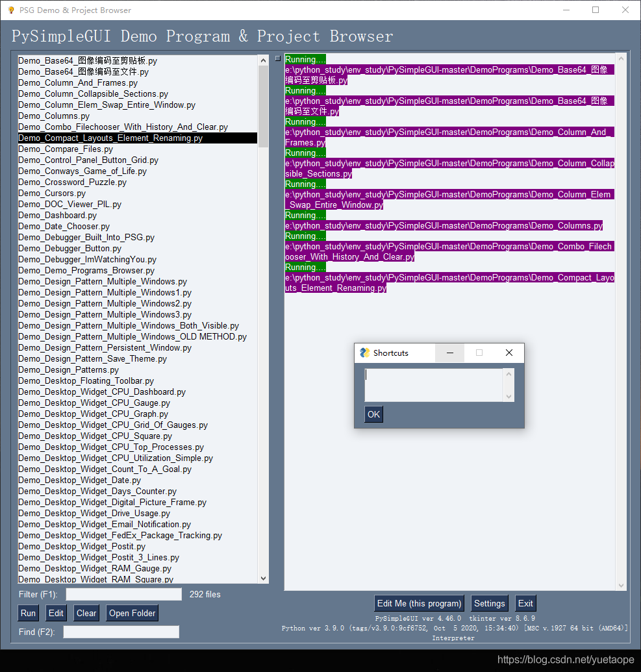Viewport: 641px width, 672px height.
Task: Select Demo_Crossword_Puzzle.py
Action: [137, 182]
